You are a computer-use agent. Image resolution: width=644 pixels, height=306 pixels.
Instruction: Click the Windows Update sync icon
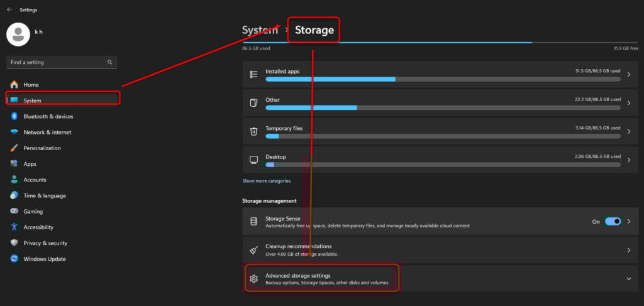click(14, 259)
